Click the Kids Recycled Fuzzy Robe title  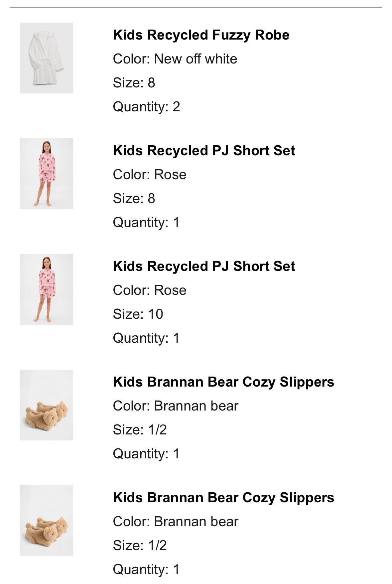201,35
